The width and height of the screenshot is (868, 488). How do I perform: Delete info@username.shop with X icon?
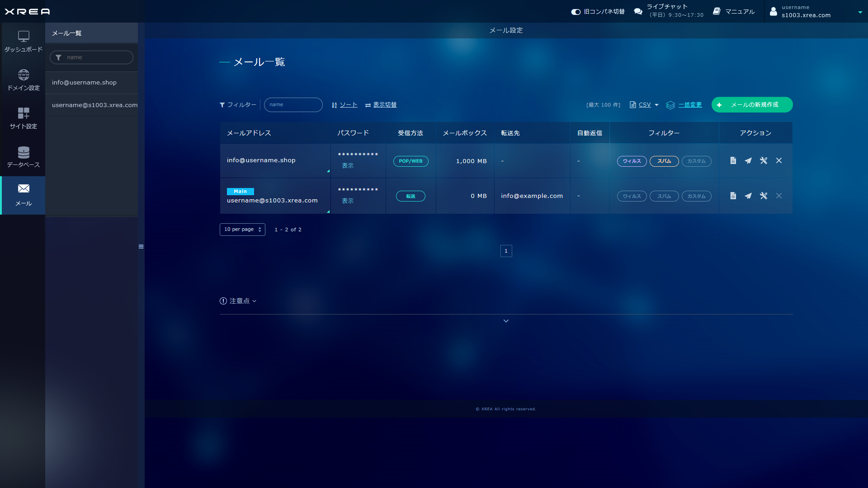click(779, 161)
